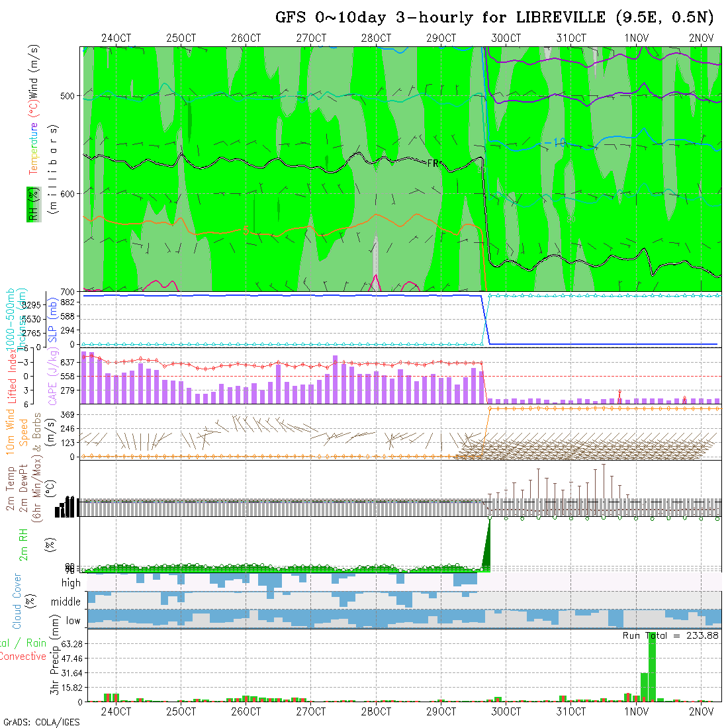Select the 30OCT label on top axis
728x728 pixels.
(x=506, y=38)
